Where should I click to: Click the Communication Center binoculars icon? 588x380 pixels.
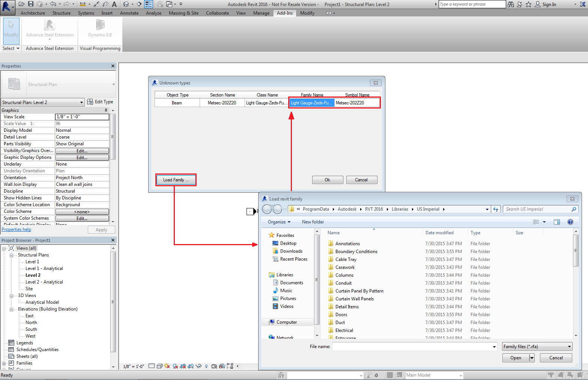tap(511, 4)
